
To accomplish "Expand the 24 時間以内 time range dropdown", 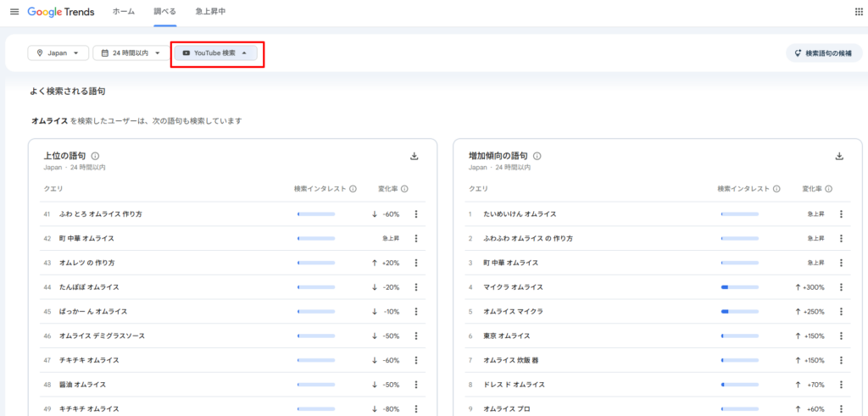I will coord(131,53).
